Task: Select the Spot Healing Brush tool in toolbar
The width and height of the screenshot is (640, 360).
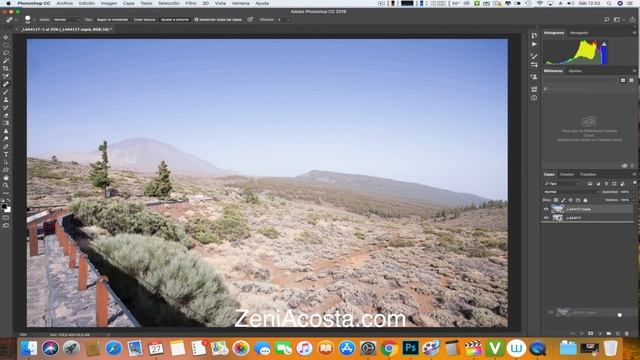Action: pos(6,84)
